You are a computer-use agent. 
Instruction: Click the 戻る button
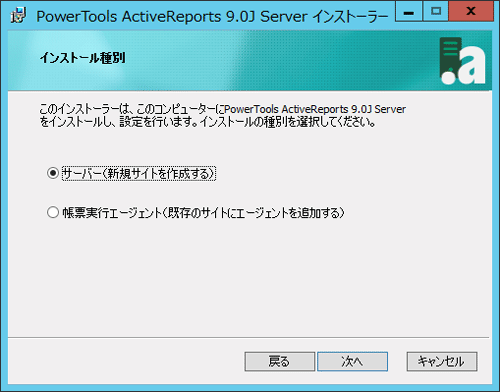(x=280, y=361)
